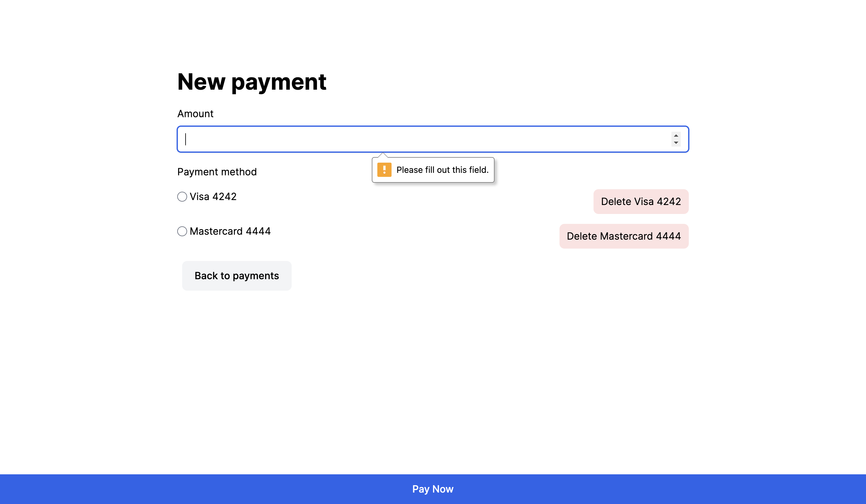Image resolution: width=866 pixels, height=504 pixels.
Task: Click the Delete Mastercard 4444 button
Action: 624,236
